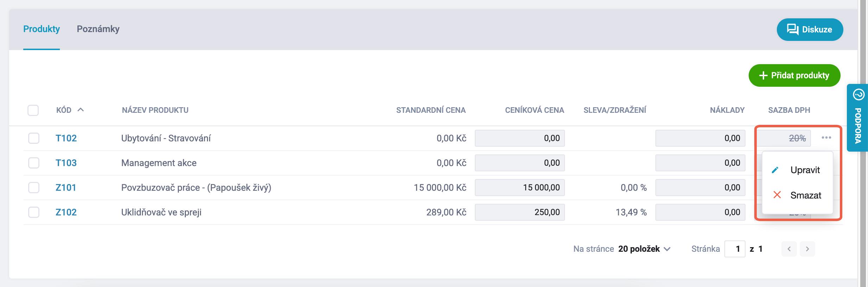This screenshot has height=287, width=868.
Task: Click the red X icon for Smazat
Action: [777, 195]
